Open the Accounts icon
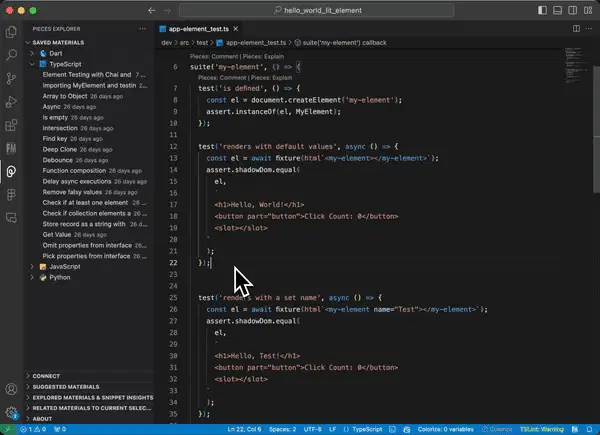 [x=11, y=389]
